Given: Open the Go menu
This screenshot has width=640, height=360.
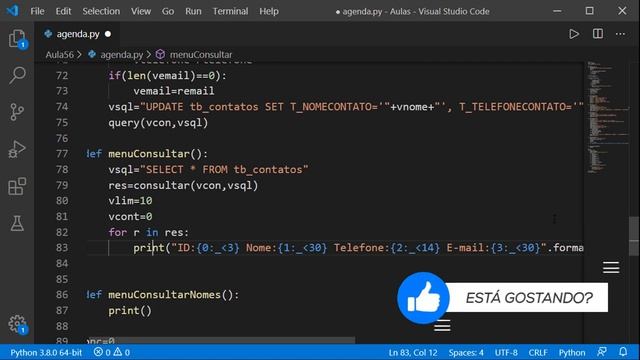Looking at the screenshot, I should pyautogui.click(x=168, y=11).
